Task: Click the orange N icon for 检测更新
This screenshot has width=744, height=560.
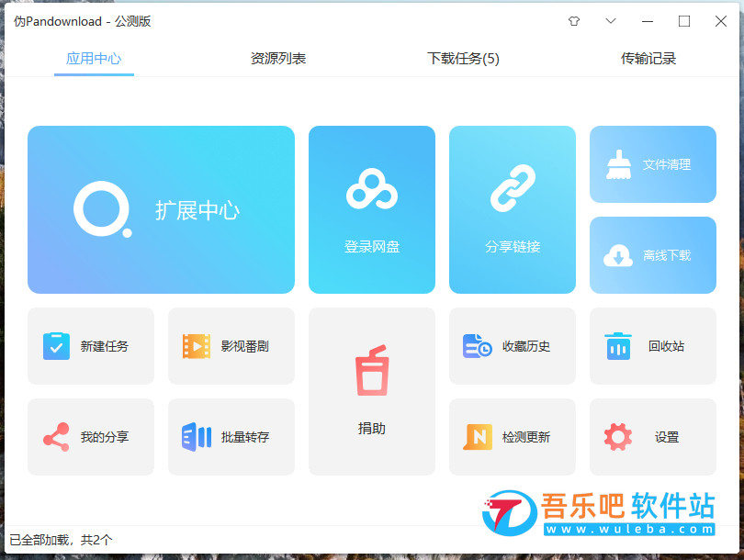Action: pos(478,437)
